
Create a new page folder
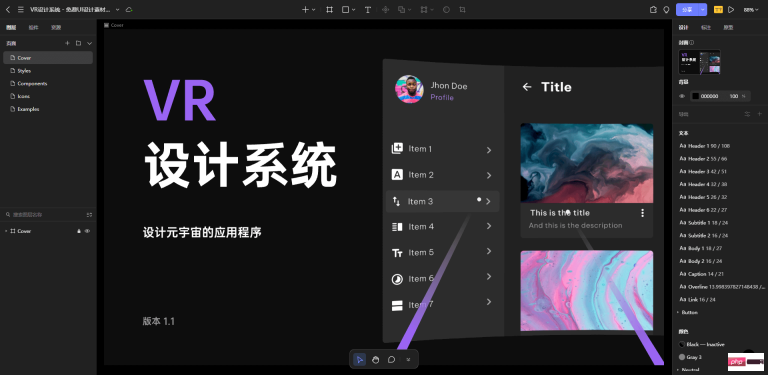pos(78,43)
